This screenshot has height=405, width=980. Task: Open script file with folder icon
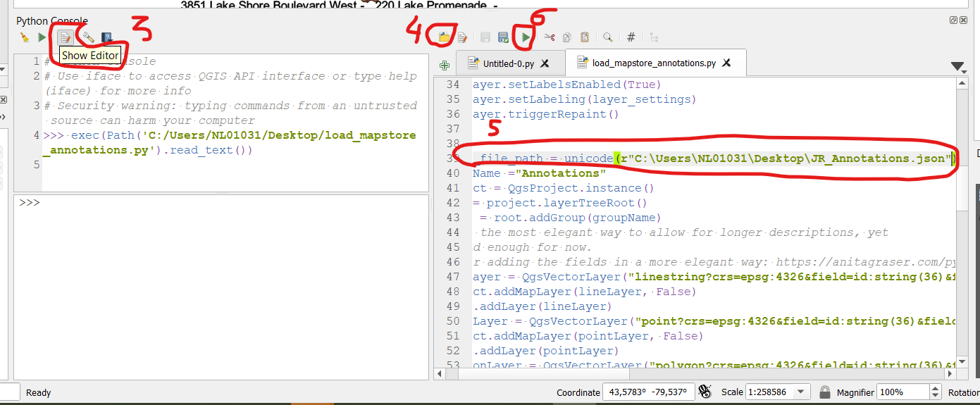(444, 37)
